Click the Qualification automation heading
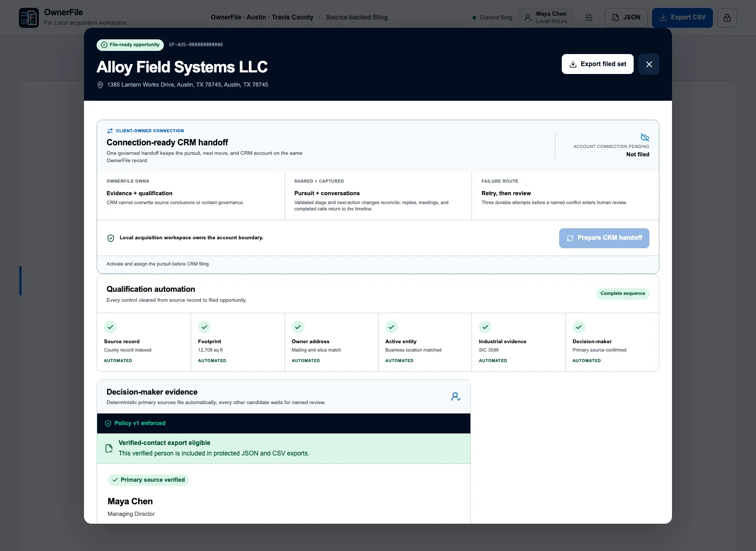This screenshot has width=756, height=551. tap(151, 290)
